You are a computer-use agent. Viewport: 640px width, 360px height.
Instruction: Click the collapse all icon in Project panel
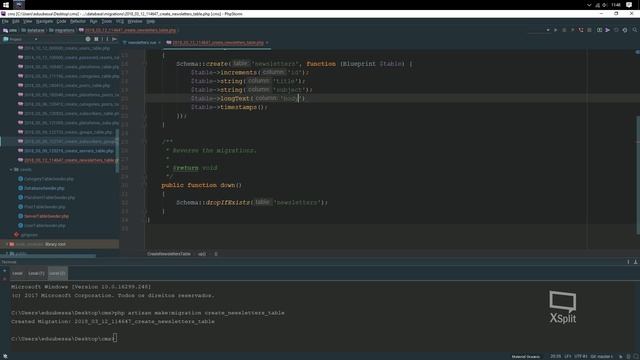coord(96,39)
